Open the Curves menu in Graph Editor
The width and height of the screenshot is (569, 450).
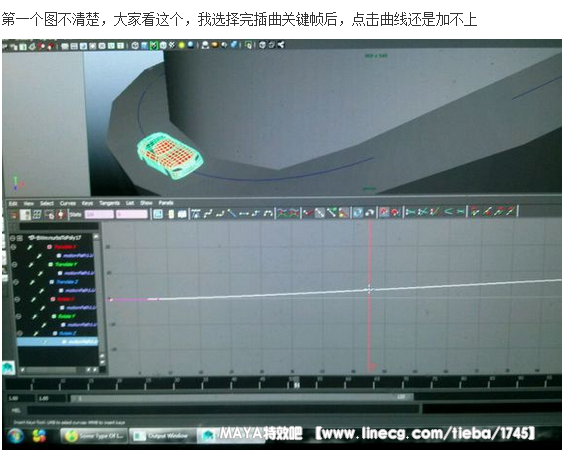click(68, 203)
